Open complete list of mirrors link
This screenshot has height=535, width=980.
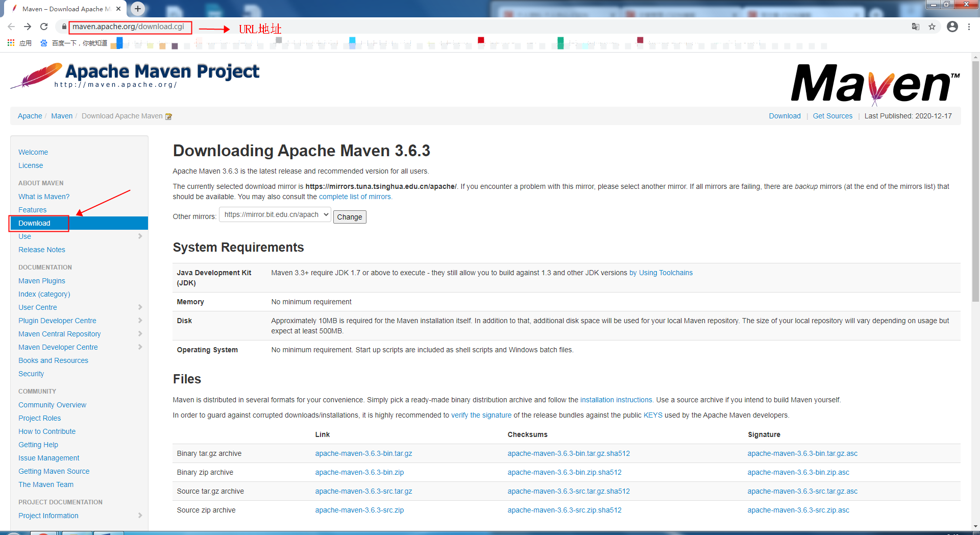(355, 197)
